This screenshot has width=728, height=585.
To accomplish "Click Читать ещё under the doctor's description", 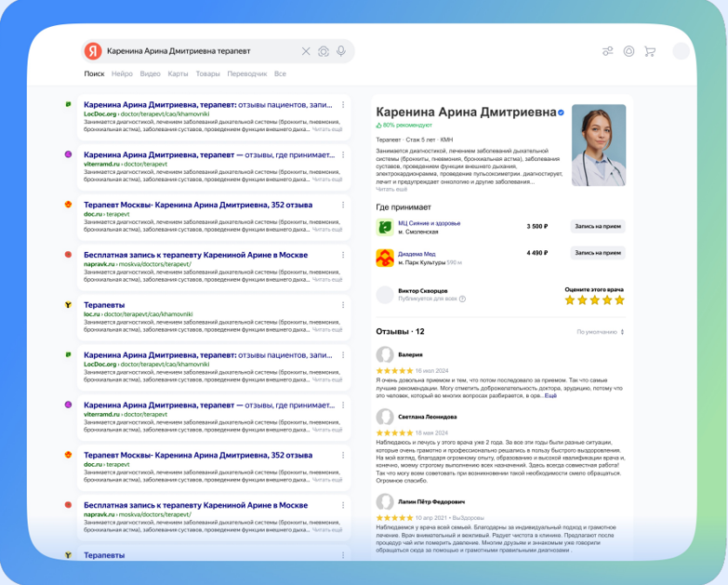I will 391,190.
